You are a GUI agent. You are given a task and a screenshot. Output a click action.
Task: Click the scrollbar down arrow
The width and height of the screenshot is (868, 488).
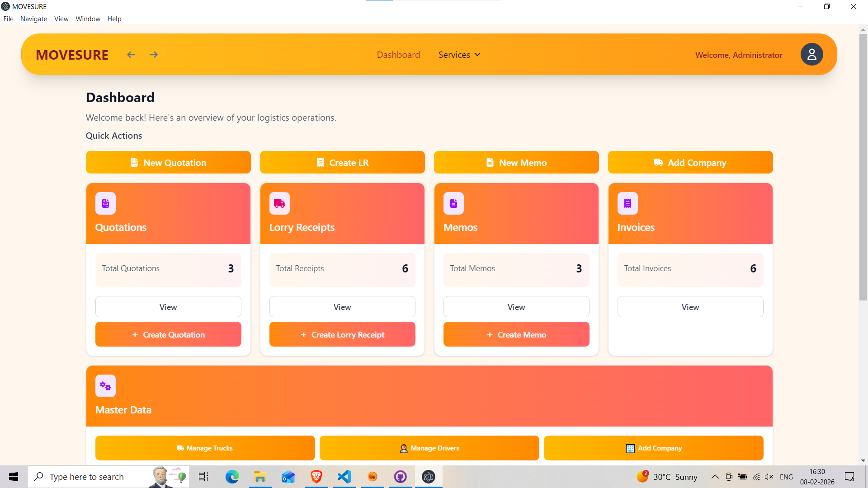[863, 460]
